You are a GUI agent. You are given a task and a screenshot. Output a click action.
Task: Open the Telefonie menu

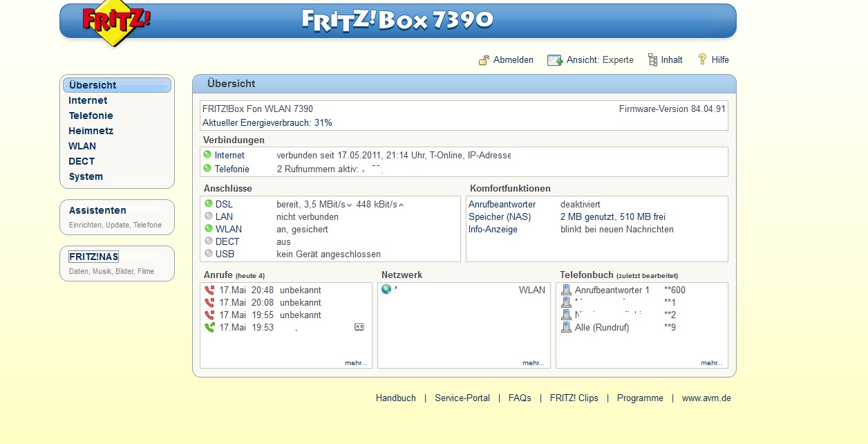point(91,115)
